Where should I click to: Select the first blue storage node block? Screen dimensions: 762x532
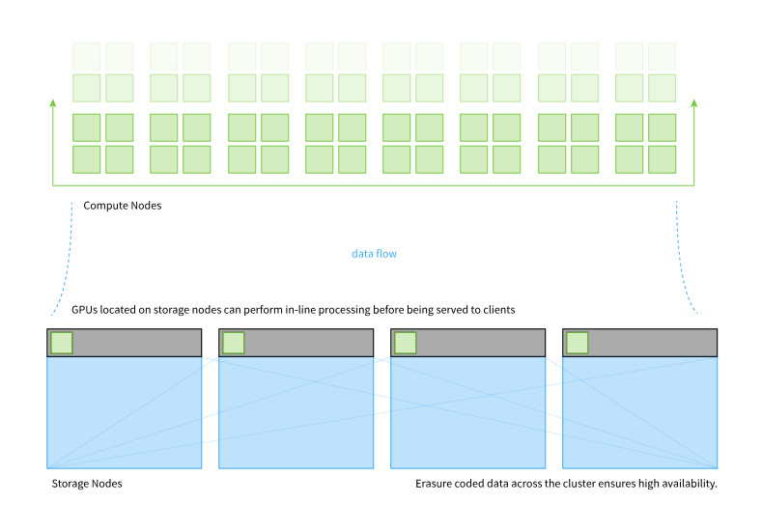[125, 413]
